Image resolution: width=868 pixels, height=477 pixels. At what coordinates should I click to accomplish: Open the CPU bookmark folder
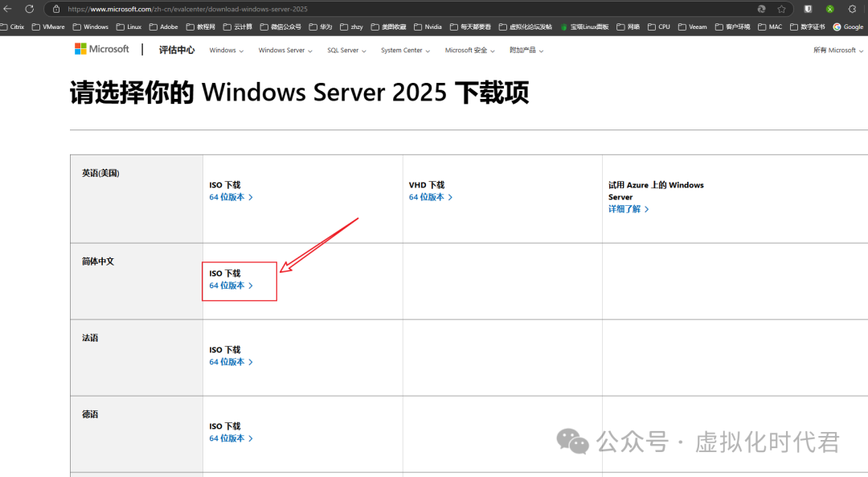pyautogui.click(x=659, y=27)
